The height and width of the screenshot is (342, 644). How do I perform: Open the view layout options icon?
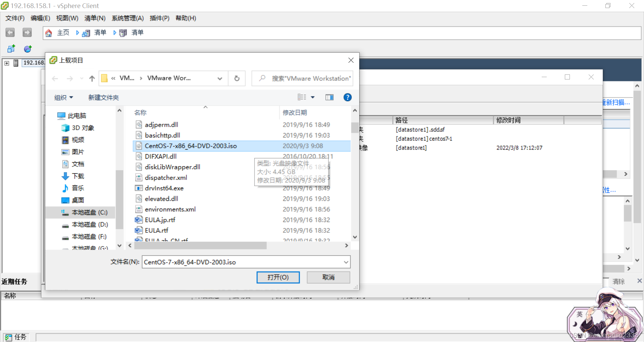pyautogui.click(x=302, y=97)
